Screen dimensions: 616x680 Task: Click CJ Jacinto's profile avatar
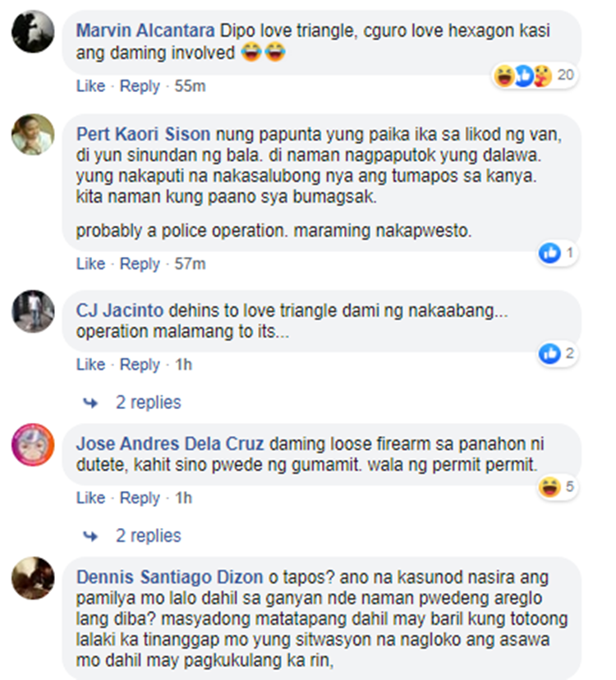[x=33, y=311]
